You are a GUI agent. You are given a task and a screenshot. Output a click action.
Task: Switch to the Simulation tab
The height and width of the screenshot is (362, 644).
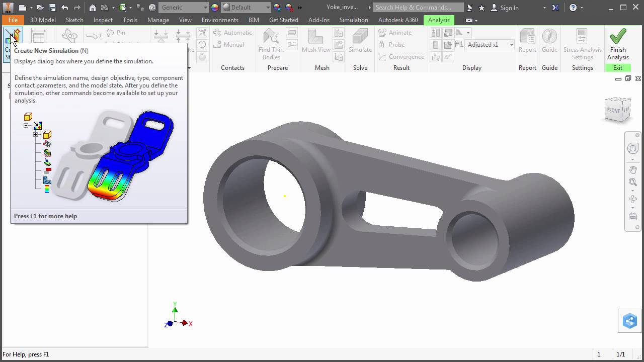[x=354, y=20]
